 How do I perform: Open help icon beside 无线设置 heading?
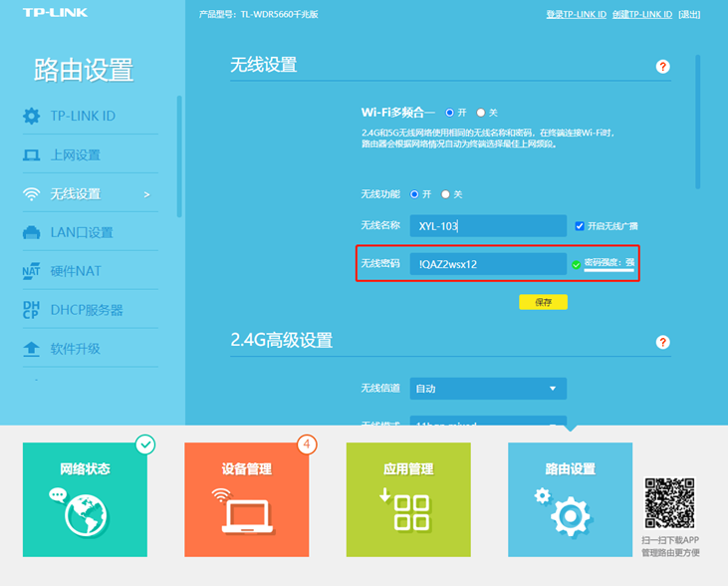pyautogui.click(x=663, y=66)
